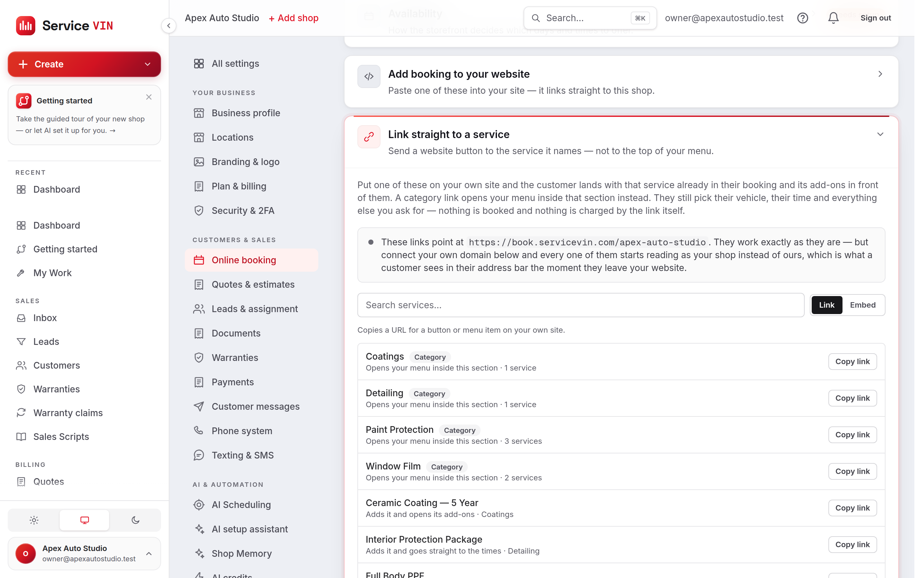Open Business profile settings
924x578 pixels.
[251, 113]
